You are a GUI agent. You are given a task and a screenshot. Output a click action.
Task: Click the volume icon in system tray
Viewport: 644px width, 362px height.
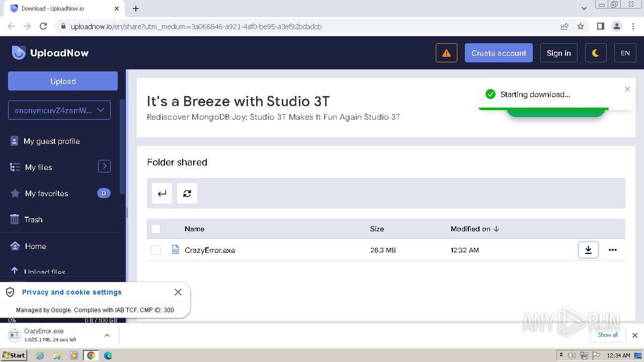click(x=572, y=355)
